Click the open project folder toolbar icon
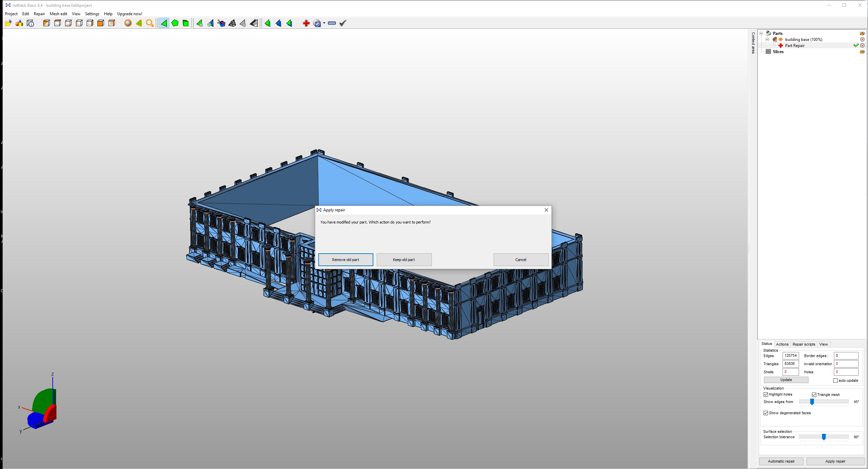The width and height of the screenshot is (868, 469). pyautogui.click(x=8, y=23)
